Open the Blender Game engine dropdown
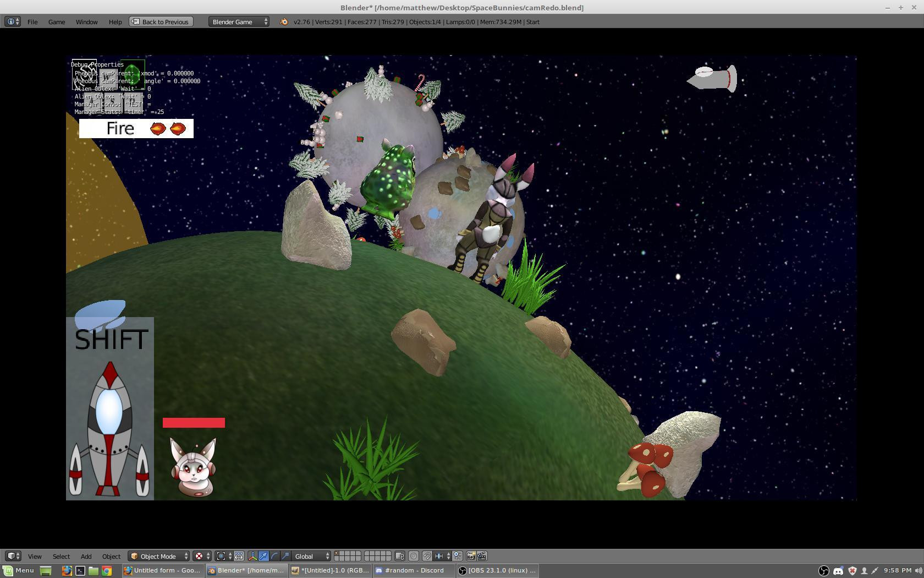The image size is (924, 578). point(239,21)
